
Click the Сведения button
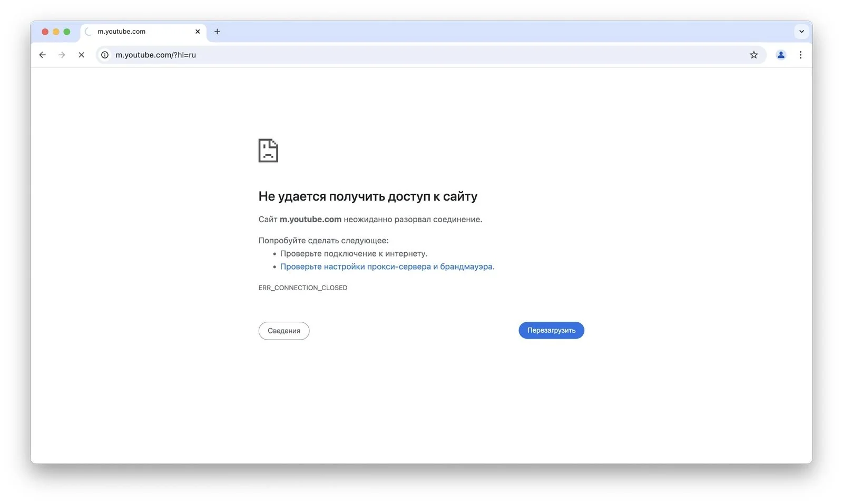(x=284, y=331)
